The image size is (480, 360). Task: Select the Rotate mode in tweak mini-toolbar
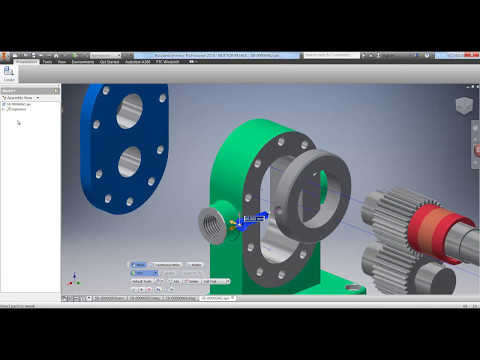pos(194,265)
